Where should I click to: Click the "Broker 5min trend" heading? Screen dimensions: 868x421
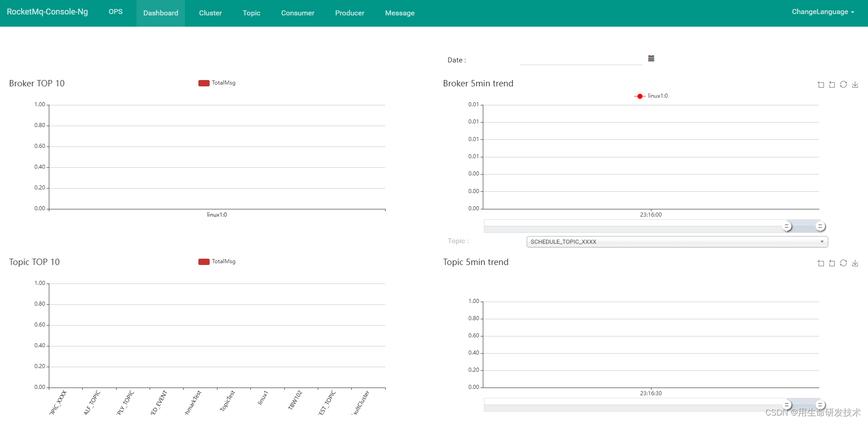point(478,84)
